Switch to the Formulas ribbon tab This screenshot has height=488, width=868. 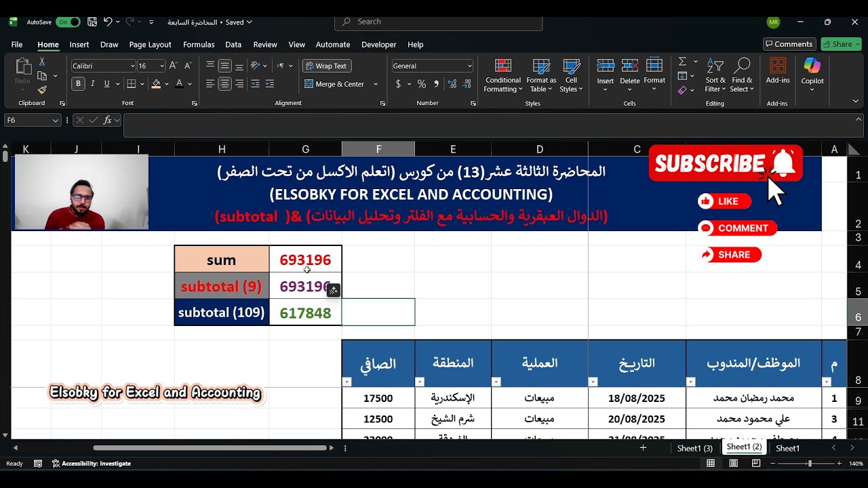(199, 45)
